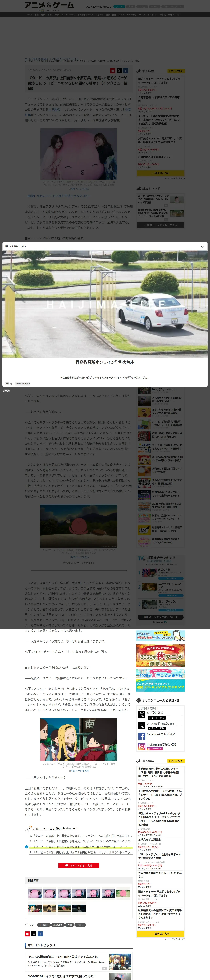This screenshot has width=210, height=980.
Task: Select the 上田麗奈 tag
Action: (44, 925)
